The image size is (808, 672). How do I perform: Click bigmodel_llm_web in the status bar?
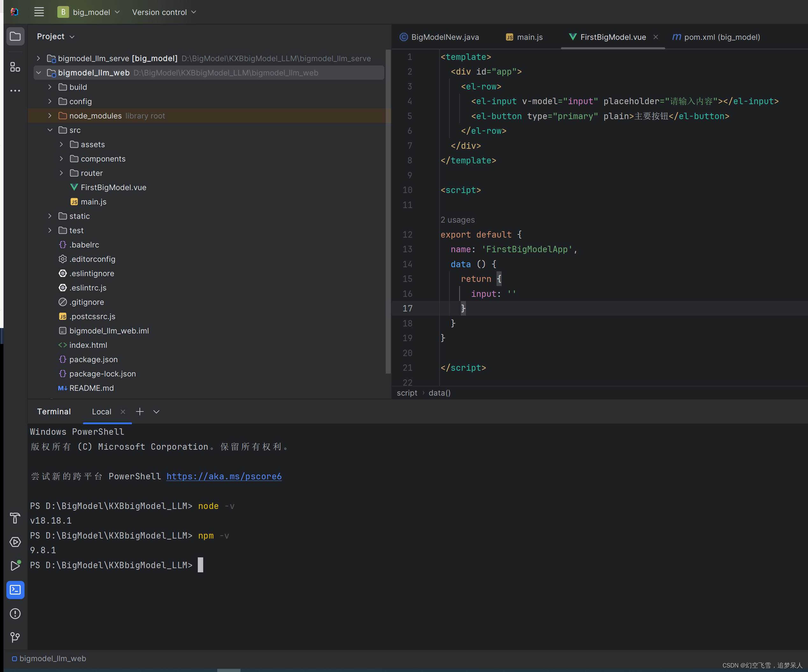(x=49, y=659)
